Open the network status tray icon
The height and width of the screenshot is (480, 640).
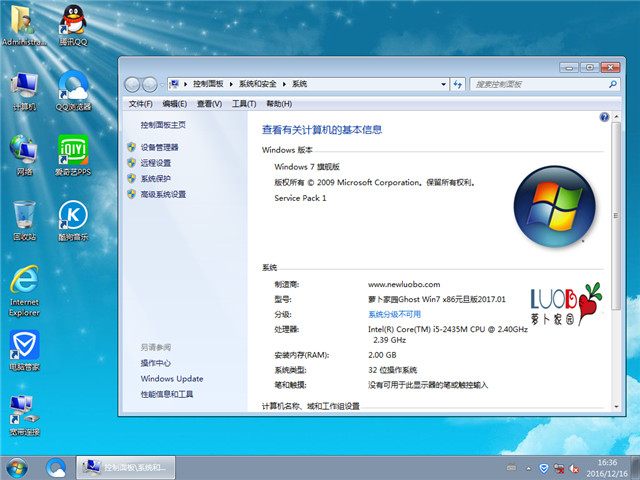point(559,469)
